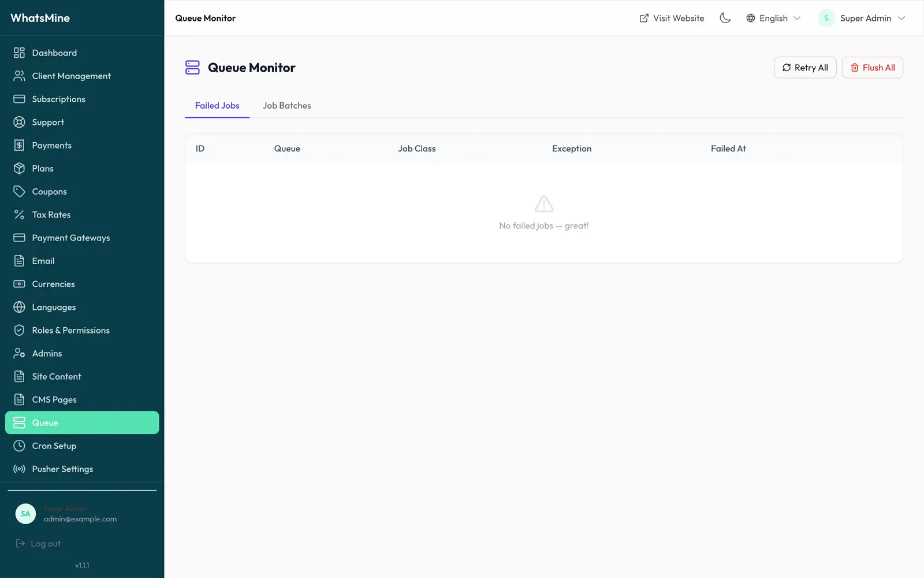924x578 pixels.
Task: Click the Payment Gateways card icon
Action: click(19, 238)
